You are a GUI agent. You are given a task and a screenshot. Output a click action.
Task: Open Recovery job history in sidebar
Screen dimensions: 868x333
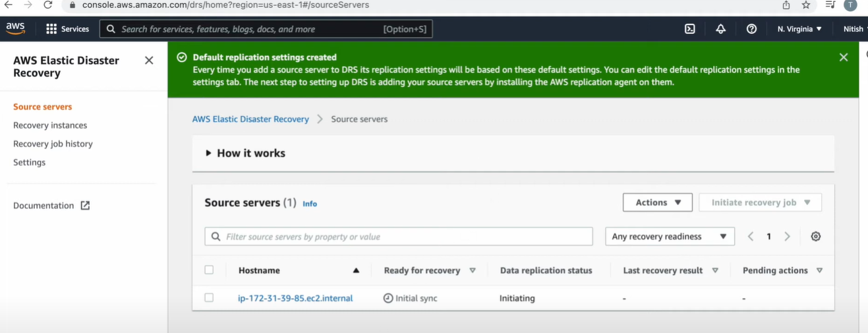[53, 144]
